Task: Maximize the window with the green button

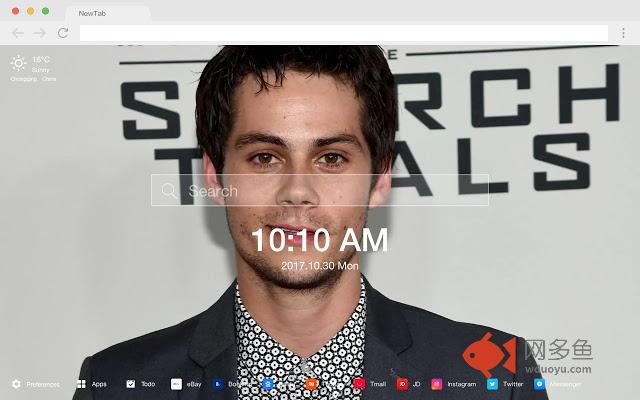Action: pyautogui.click(x=46, y=11)
